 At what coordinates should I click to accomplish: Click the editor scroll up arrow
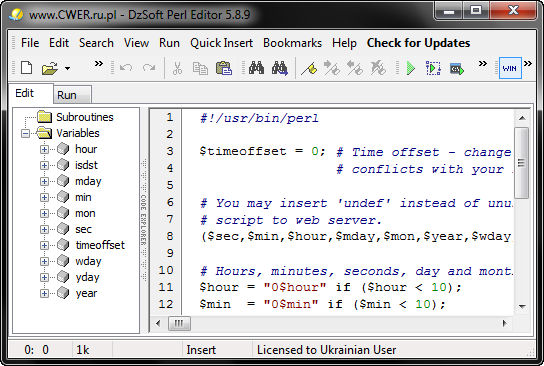tap(522, 118)
